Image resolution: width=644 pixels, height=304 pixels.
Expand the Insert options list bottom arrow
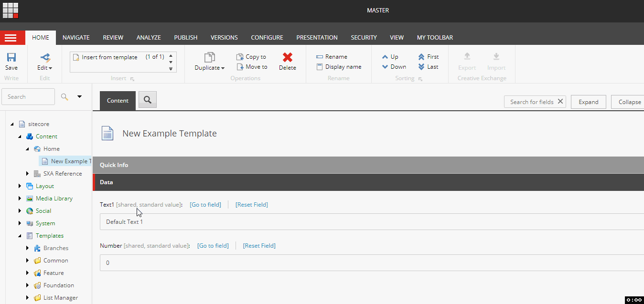[171, 69]
